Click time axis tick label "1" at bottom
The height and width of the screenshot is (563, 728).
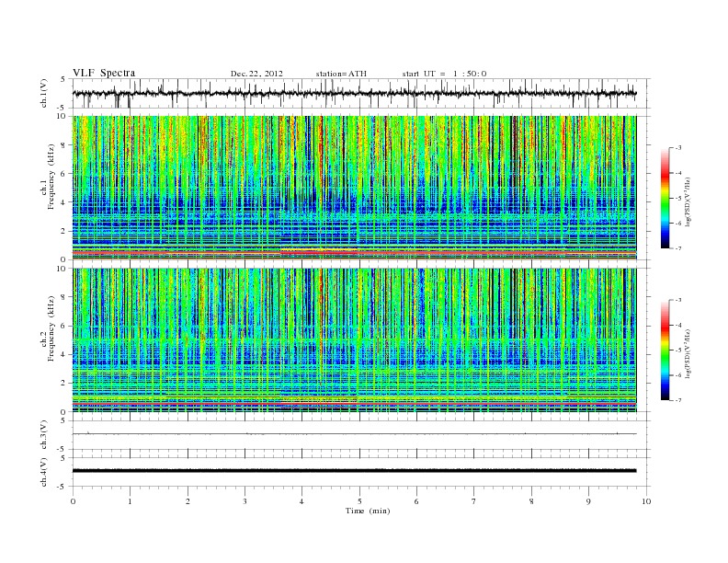[x=131, y=501]
